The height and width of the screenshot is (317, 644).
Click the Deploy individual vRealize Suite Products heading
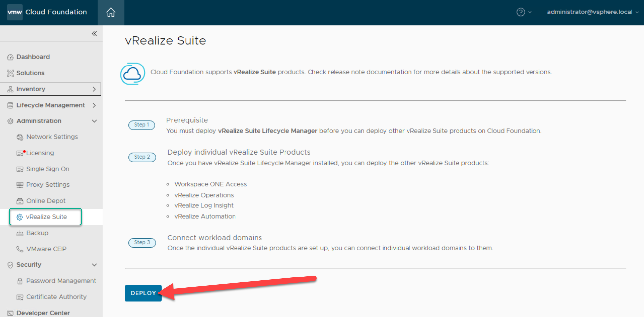pyautogui.click(x=239, y=152)
